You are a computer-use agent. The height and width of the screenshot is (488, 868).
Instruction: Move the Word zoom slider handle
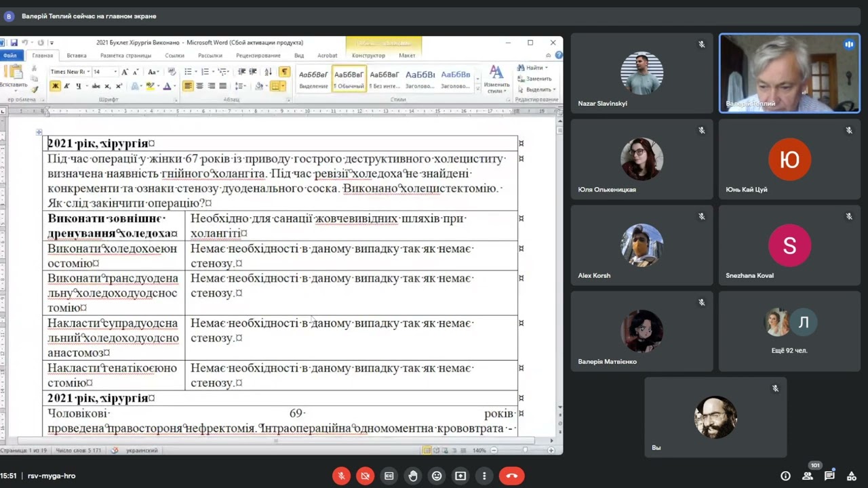point(525,450)
